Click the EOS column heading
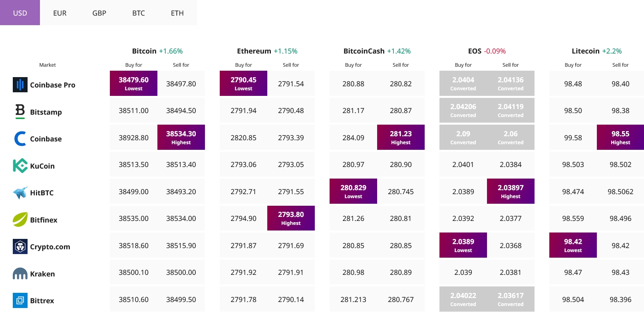This screenshot has width=644, height=312. point(475,51)
